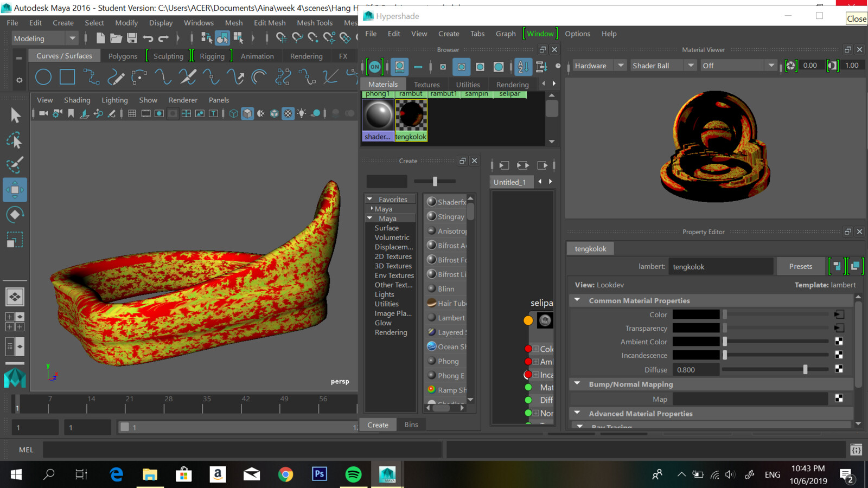Open Photoshop from the taskbar
The image size is (868, 488).
pyautogui.click(x=320, y=474)
